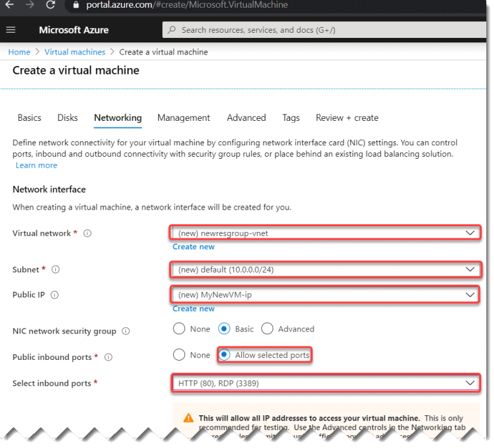494x448 pixels.
Task: Click the Home breadcrumb link
Action: point(19,52)
